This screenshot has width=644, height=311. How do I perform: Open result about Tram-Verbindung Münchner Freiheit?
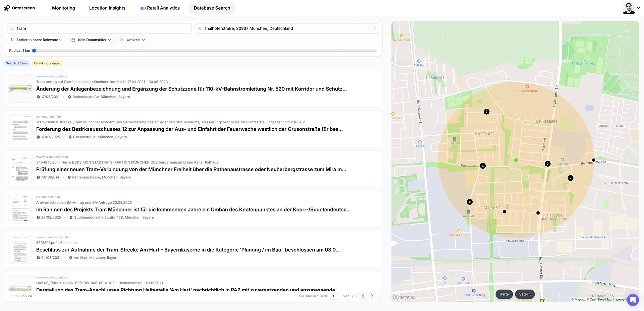(191, 169)
